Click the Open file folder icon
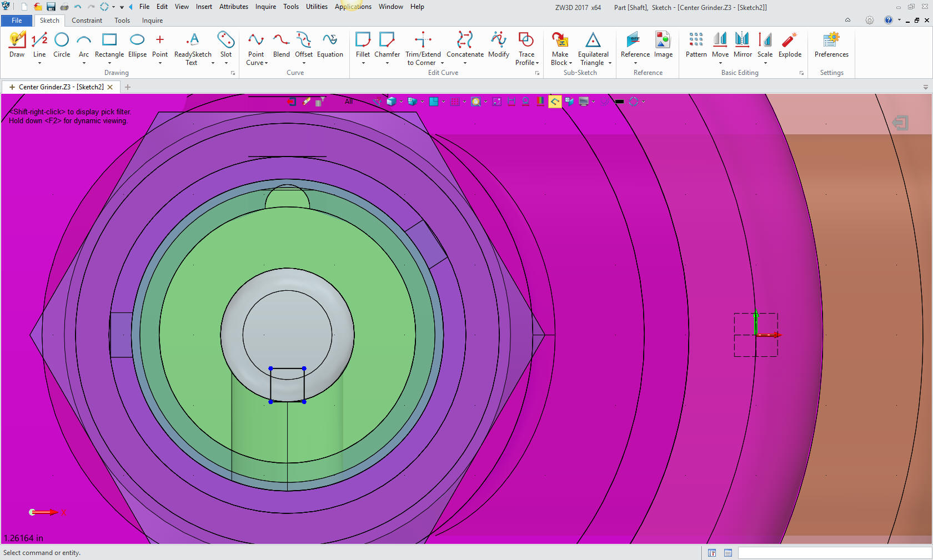This screenshot has height=560, width=933. pyautogui.click(x=37, y=7)
